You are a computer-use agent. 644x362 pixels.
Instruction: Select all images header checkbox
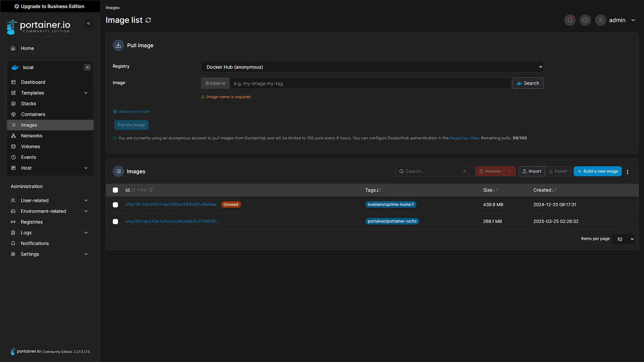point(115,190)
